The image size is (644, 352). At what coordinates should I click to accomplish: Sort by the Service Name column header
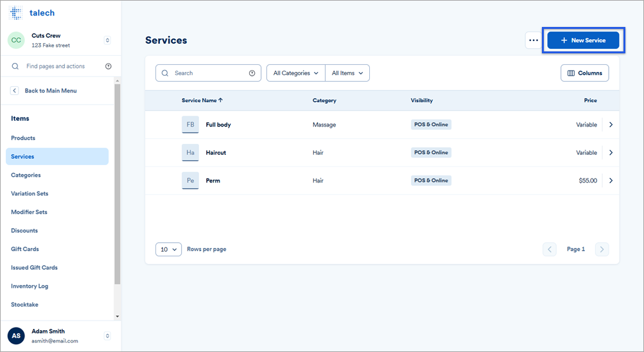click(x=202, y=100)
